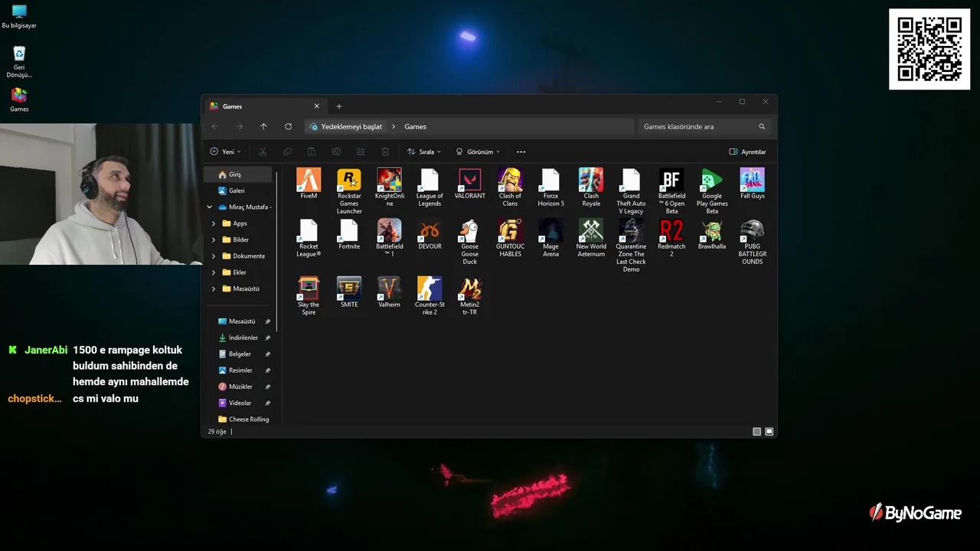This screenshot has height=551, width=980.
Task: Select the Fortnite file
Action: 349,234
